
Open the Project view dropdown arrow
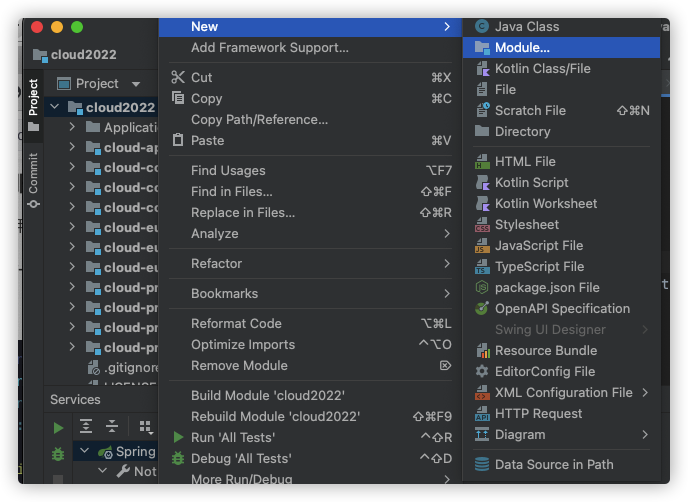tap(136, 84)
